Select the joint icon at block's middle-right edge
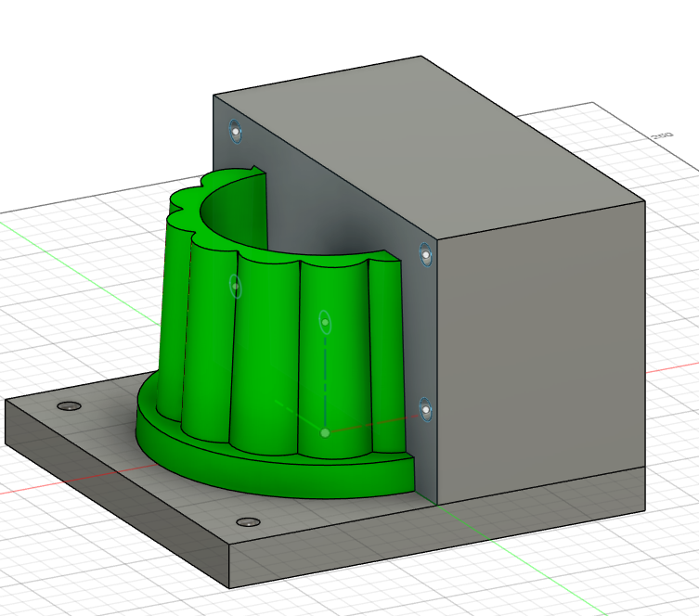This screenshot has height=616, width=699. click(425, 253)
